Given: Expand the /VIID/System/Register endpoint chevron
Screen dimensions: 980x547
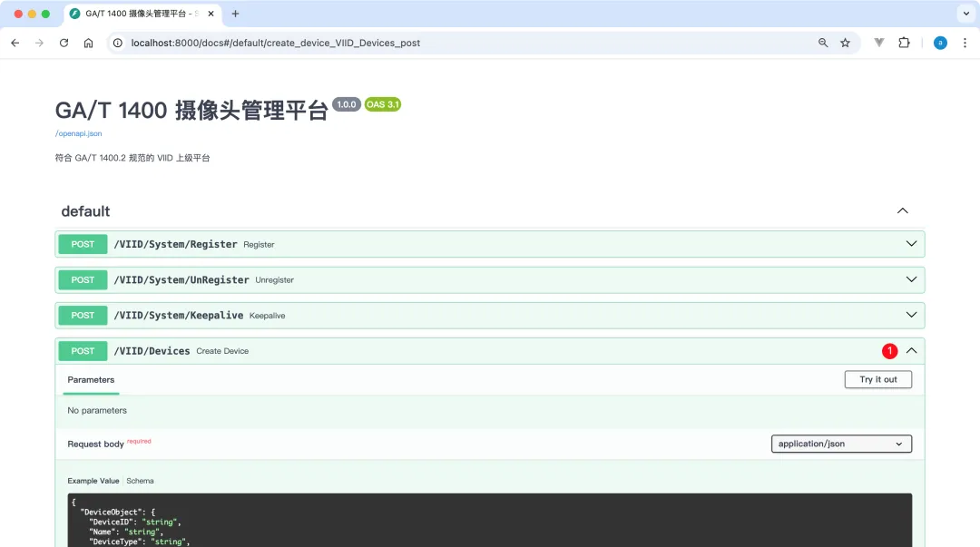Looking at the screenshot, I should [911, 244].
